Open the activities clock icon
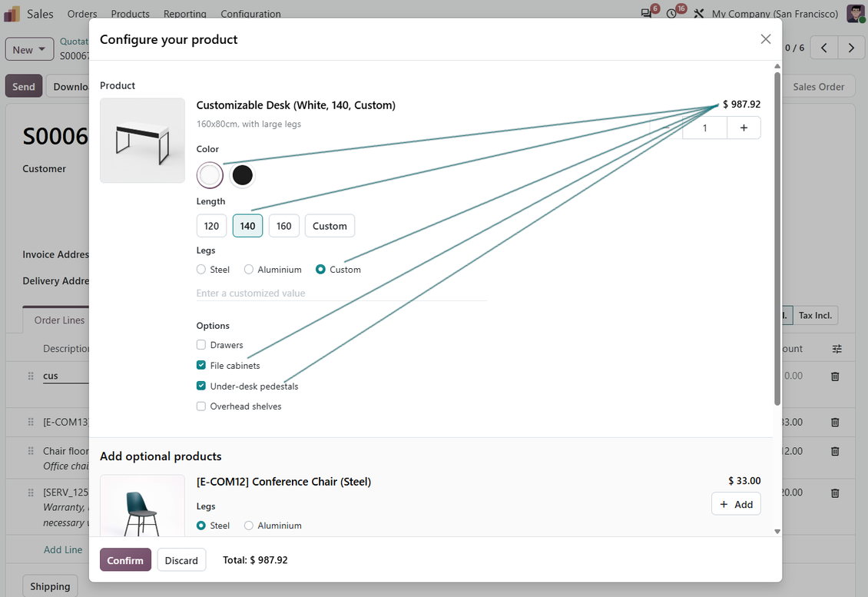 (x=671, y=13)
